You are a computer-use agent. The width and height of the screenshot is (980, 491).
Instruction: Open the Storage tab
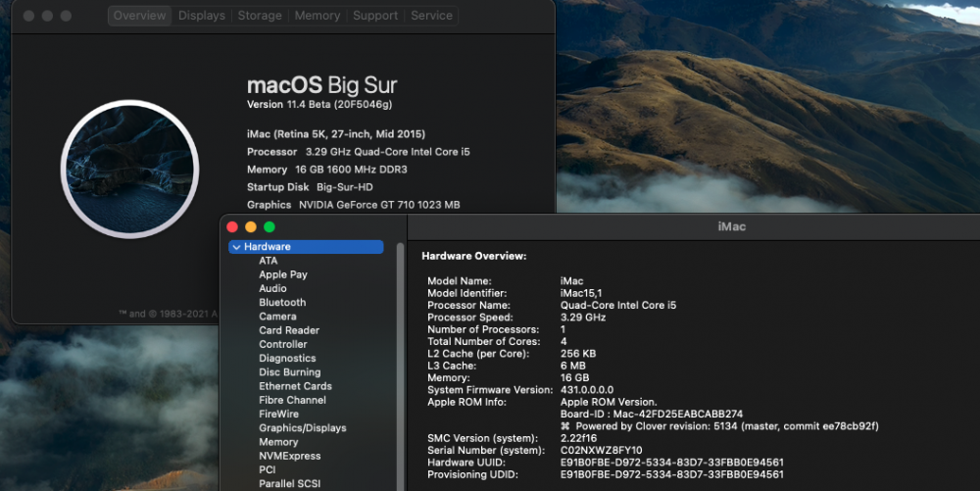(260, 16)
